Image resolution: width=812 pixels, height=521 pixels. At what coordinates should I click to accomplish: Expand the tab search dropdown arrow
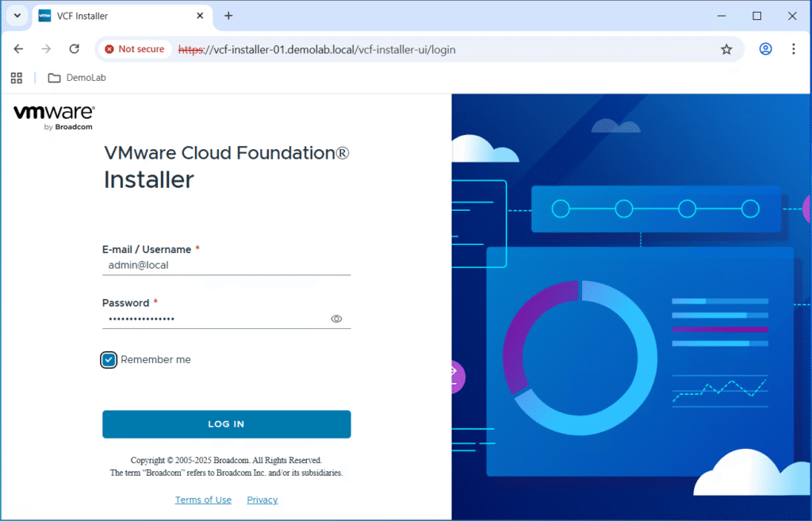[x=17, y=16]
